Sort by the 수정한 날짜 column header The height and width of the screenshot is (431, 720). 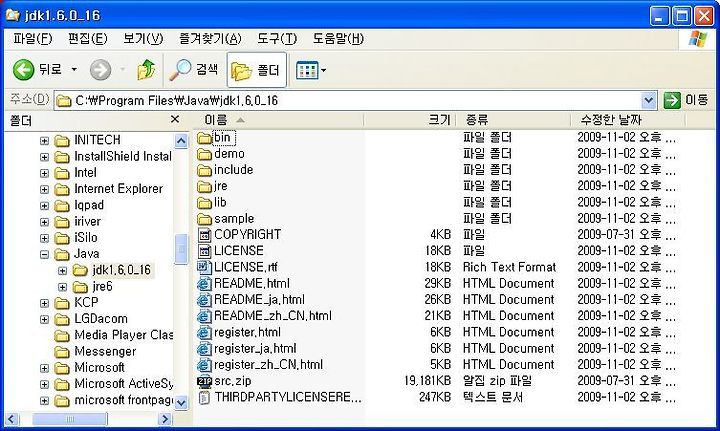628,120
